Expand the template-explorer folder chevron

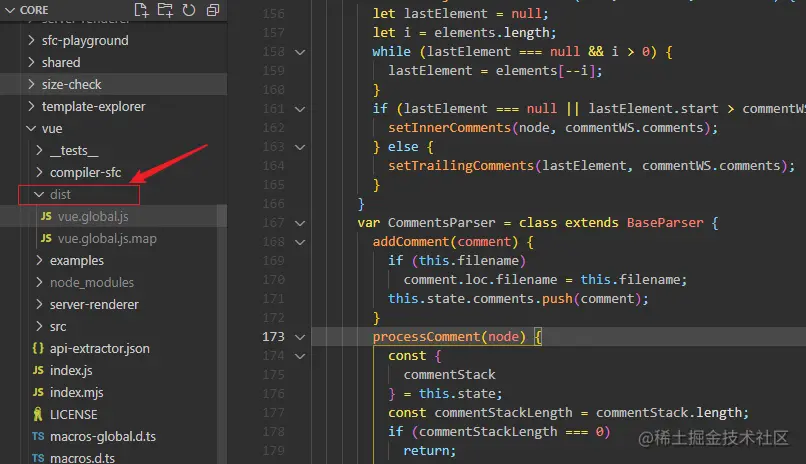tap(31, 106)
